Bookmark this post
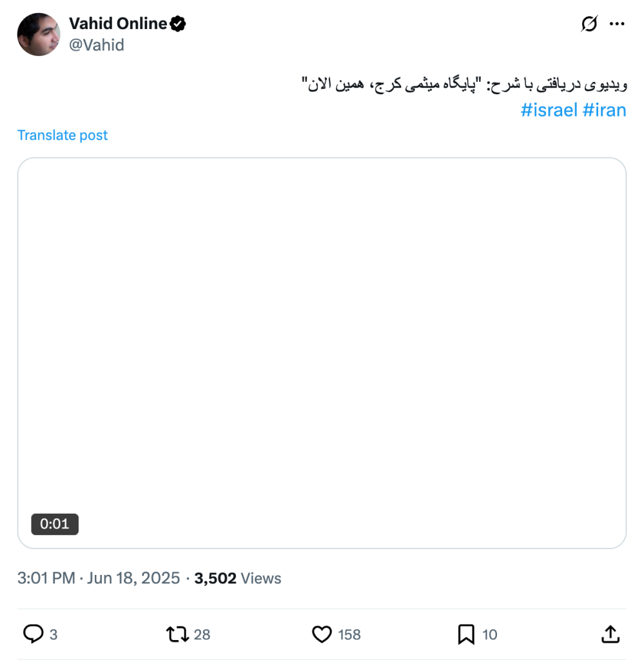Viewport: 644px width, 660px height. [x=466, y=634]
